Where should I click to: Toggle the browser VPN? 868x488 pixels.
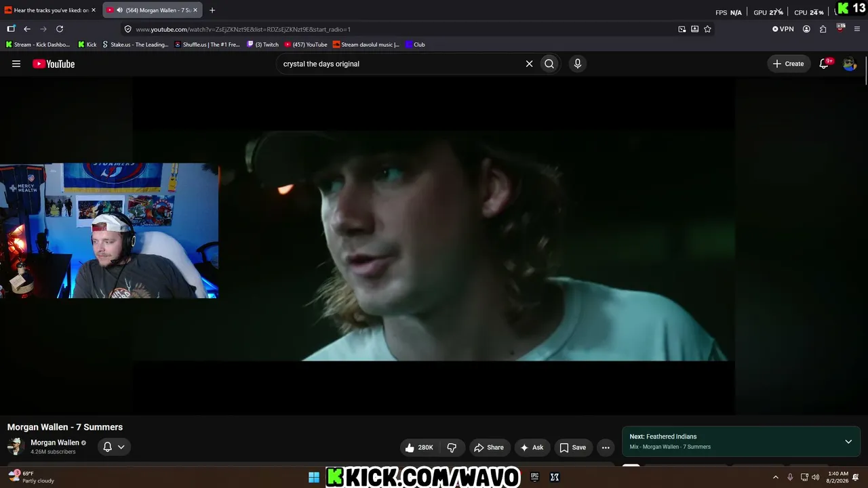coord(783,29)
